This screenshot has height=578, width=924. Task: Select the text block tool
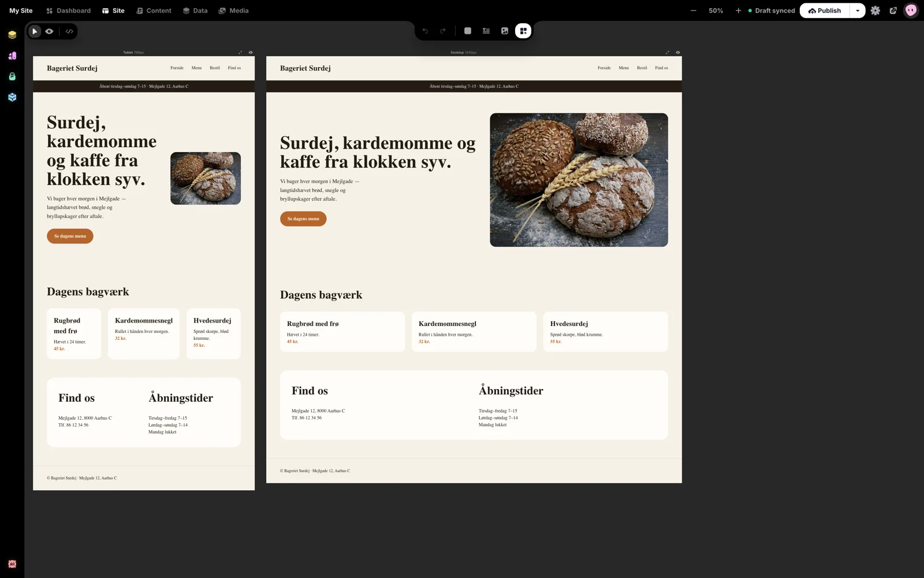[x=486, y=31]
